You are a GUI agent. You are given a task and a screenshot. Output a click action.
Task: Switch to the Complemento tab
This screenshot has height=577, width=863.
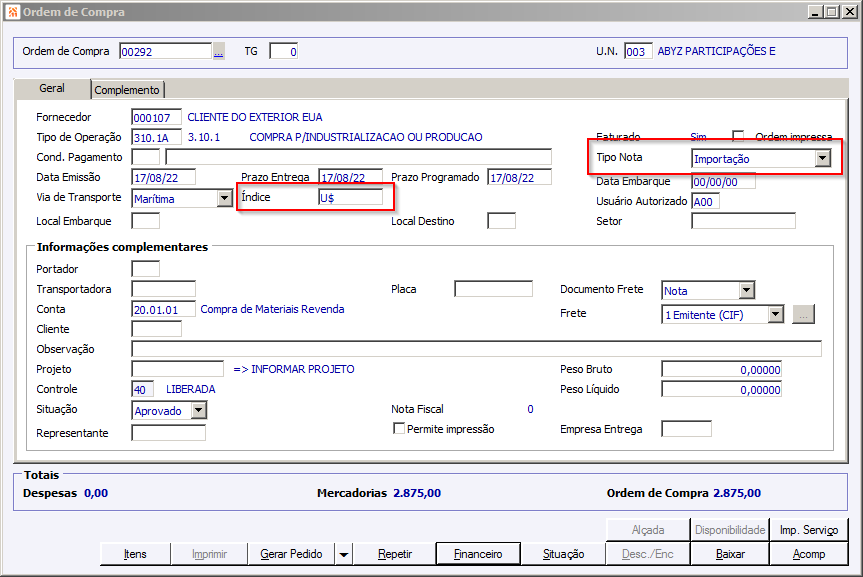pyautogui.click(x=127, y=90)
